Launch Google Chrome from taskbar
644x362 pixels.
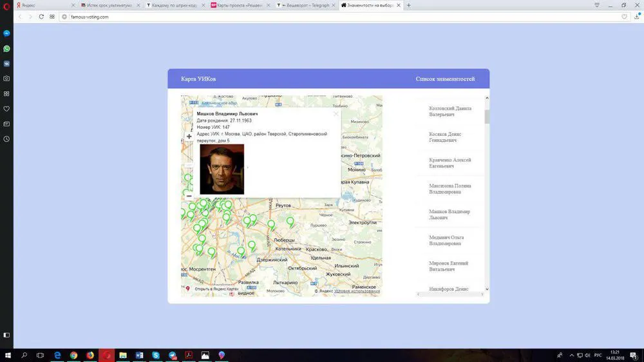[73, 355]
